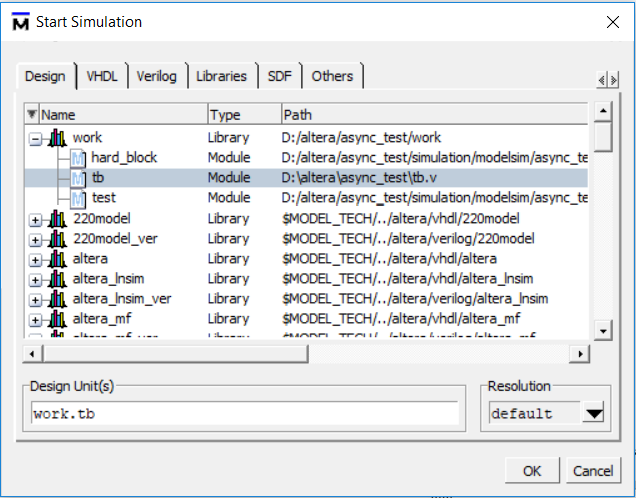636x500 pixels.
Task: Click the horizontal scrollbar thumb
Action: (x=175, y=354)
